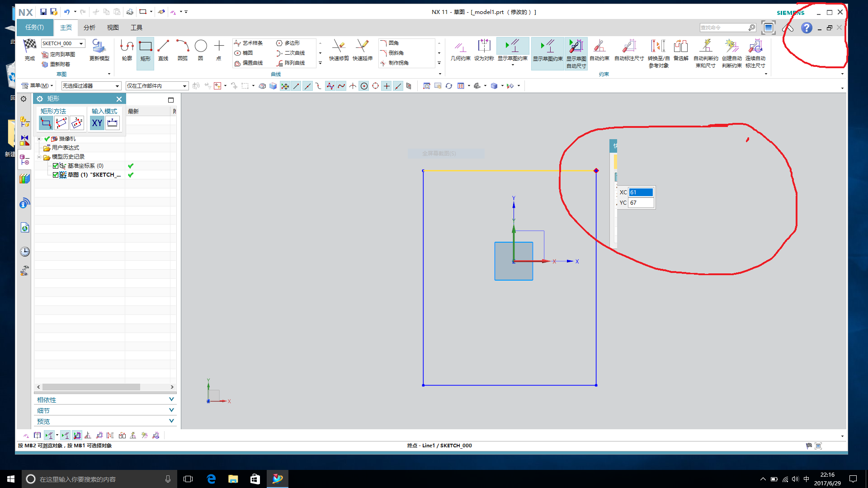Switch to the 视图 view tab
This screenshot has height=488, width=868.
tap(113, 28)
